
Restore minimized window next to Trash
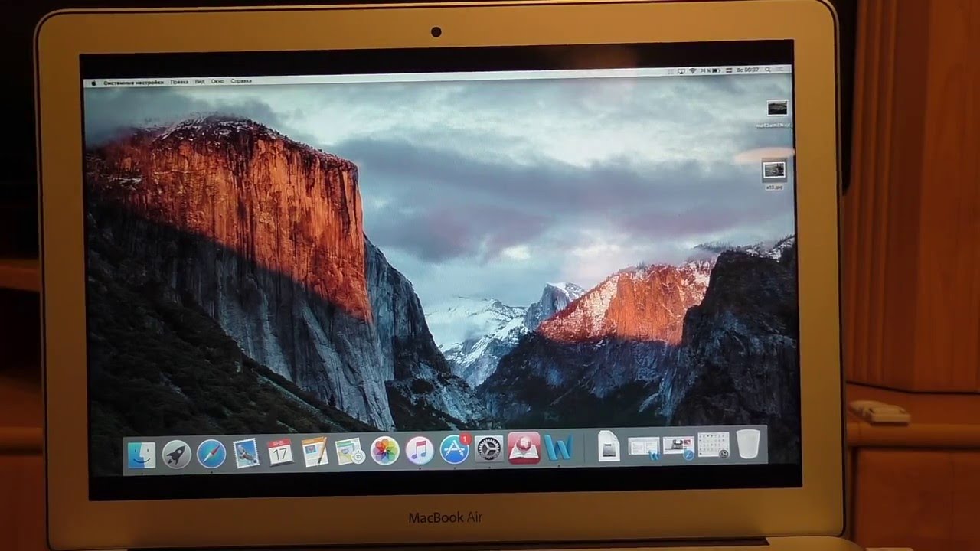(x=714, y=445)
